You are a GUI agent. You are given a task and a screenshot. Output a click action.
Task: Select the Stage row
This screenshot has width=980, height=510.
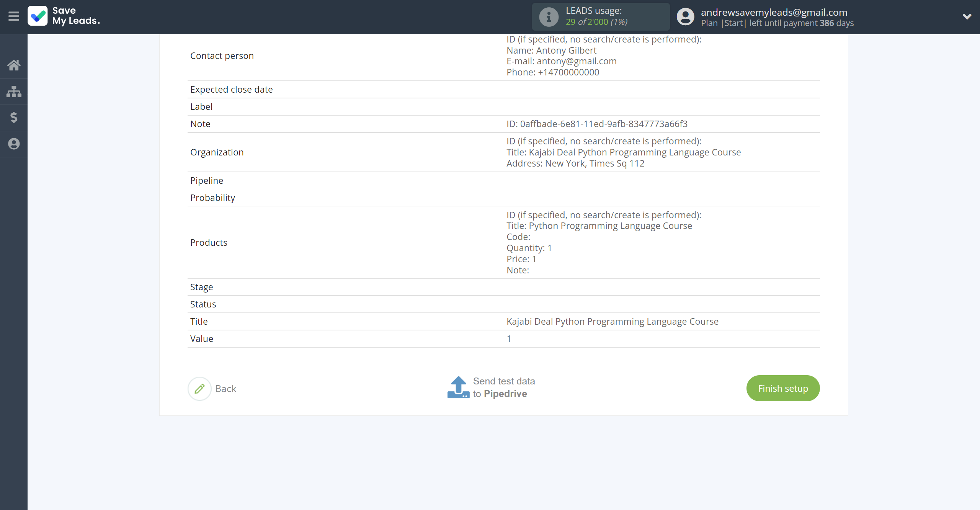[503, 287]
